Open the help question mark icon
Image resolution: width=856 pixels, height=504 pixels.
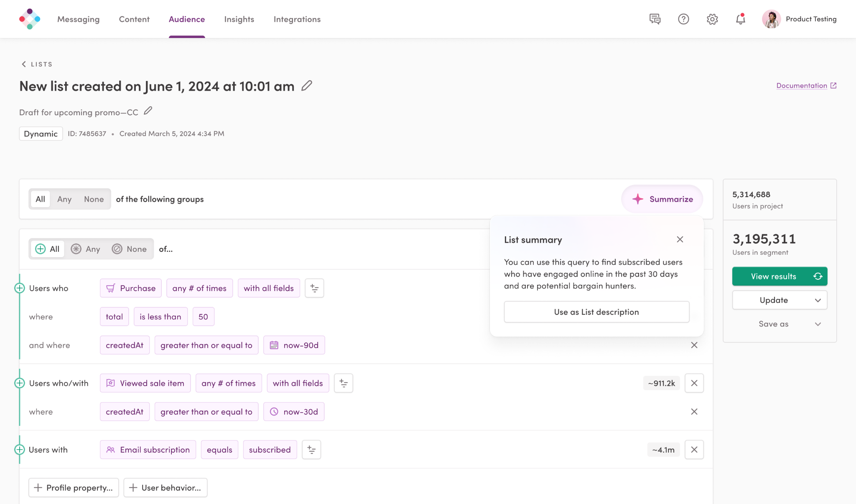pos(683,19)
